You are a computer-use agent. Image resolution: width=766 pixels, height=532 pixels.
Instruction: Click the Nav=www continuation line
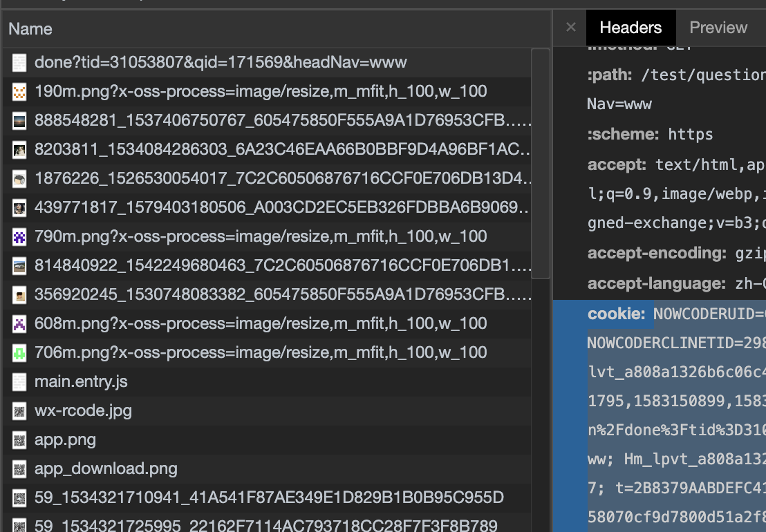pyautogui.click(x=619, y=104)
